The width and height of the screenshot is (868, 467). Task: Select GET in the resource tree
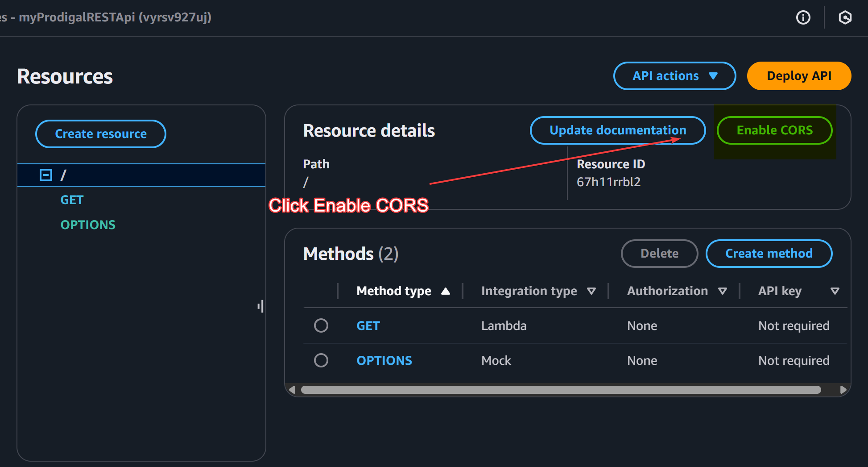[x=72, y=200]
